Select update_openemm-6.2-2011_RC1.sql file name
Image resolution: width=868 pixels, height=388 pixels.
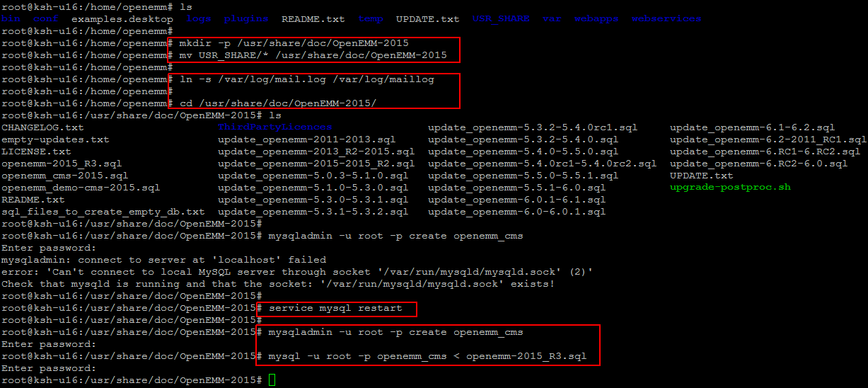[x=768, y=139]
